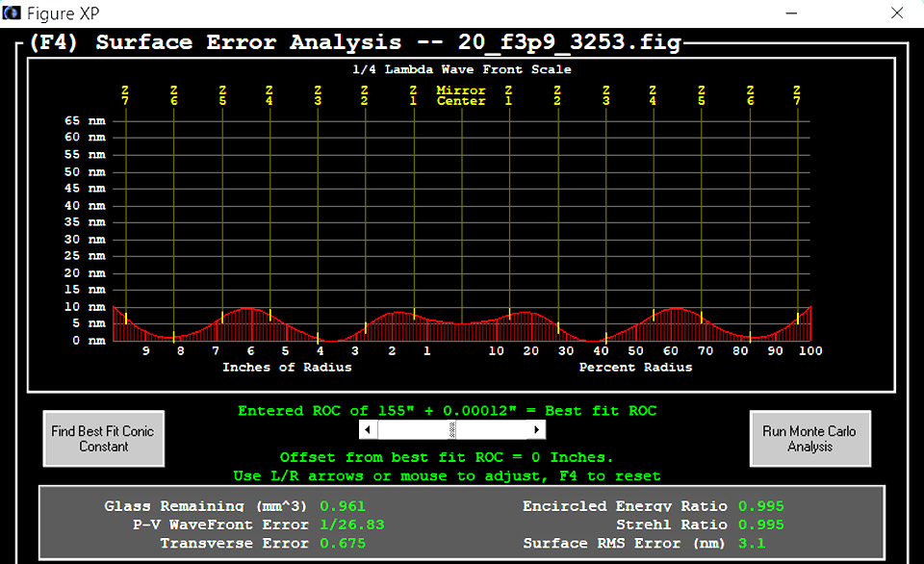The width and height of the screenshot is (924, 564).
Task: Click the 100 percent radius axis tick
Action: pyautogui.click(x=809, y=351)
